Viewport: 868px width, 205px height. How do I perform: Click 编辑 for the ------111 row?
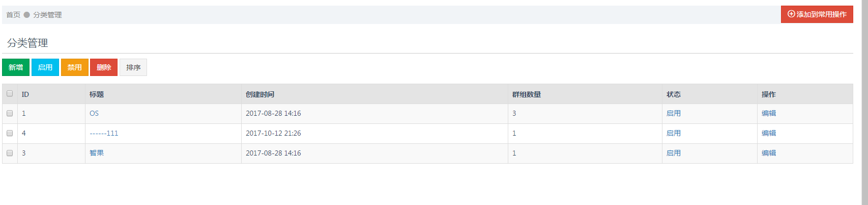(769, 133)
